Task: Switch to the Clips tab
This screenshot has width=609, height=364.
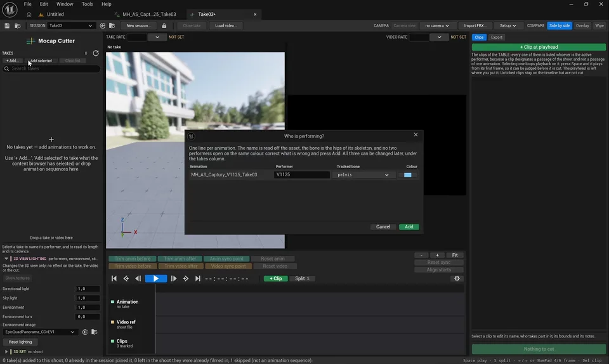Action: point(479,37)
